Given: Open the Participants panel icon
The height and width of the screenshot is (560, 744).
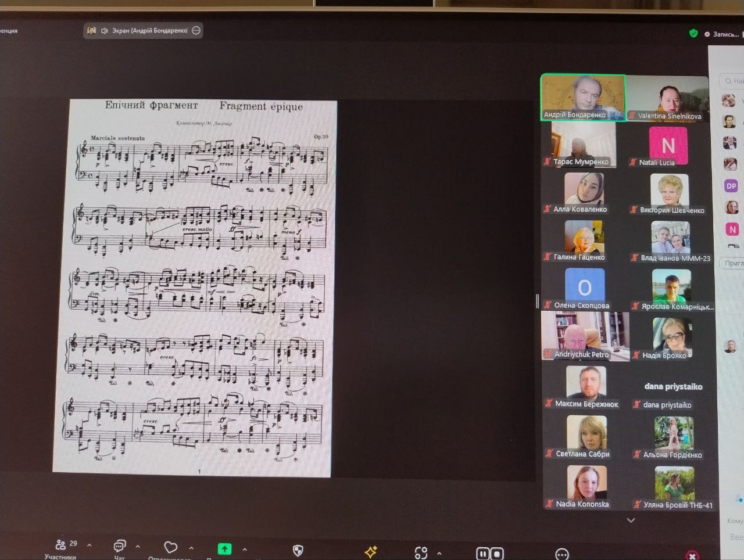Looking at the screenshot, I should (x=60, y=544).
